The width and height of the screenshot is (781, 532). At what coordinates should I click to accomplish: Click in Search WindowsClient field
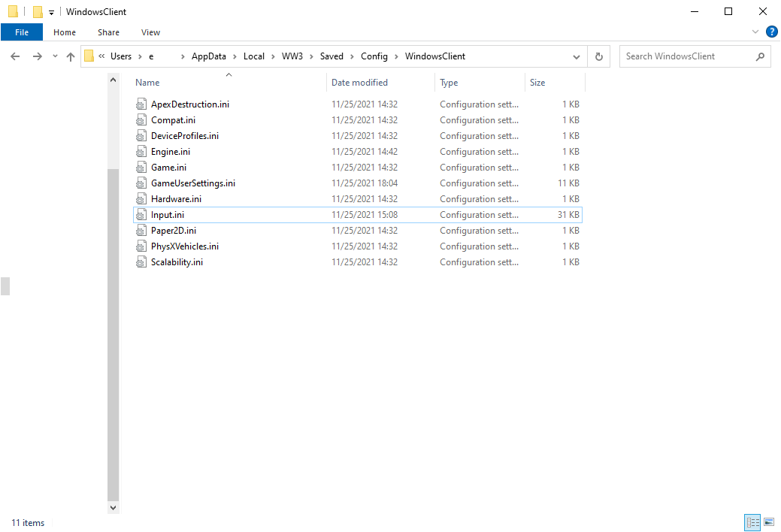687,56
